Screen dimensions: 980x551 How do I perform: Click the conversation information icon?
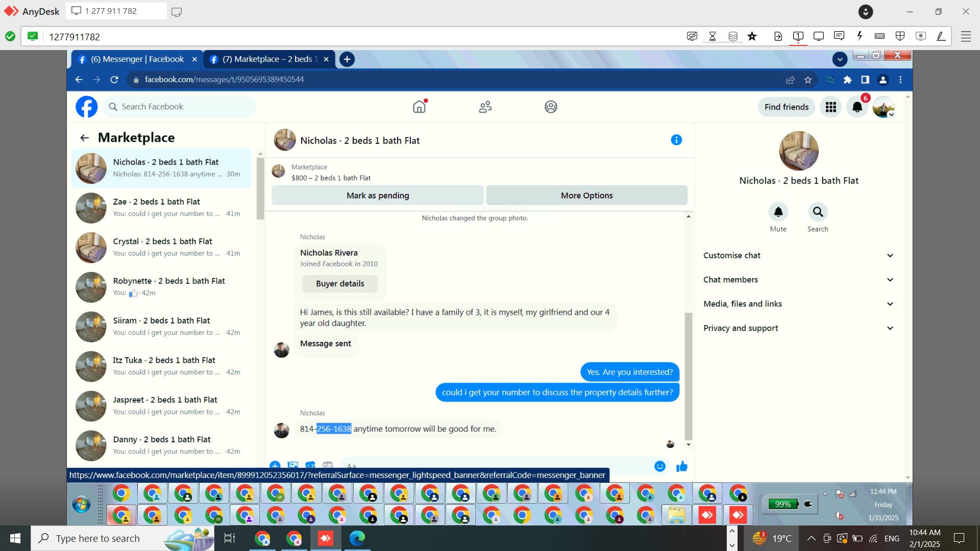[676, 140]
